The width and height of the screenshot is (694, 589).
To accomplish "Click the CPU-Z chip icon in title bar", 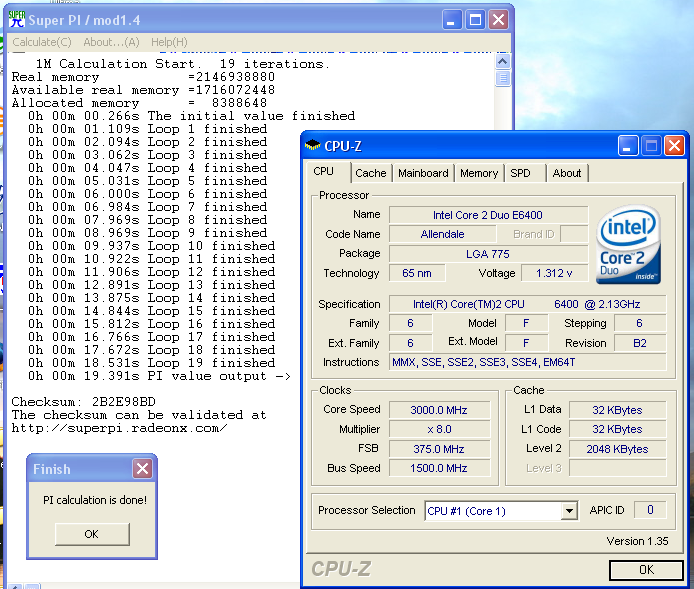I will pyautogui.click(x=312, y=145).
